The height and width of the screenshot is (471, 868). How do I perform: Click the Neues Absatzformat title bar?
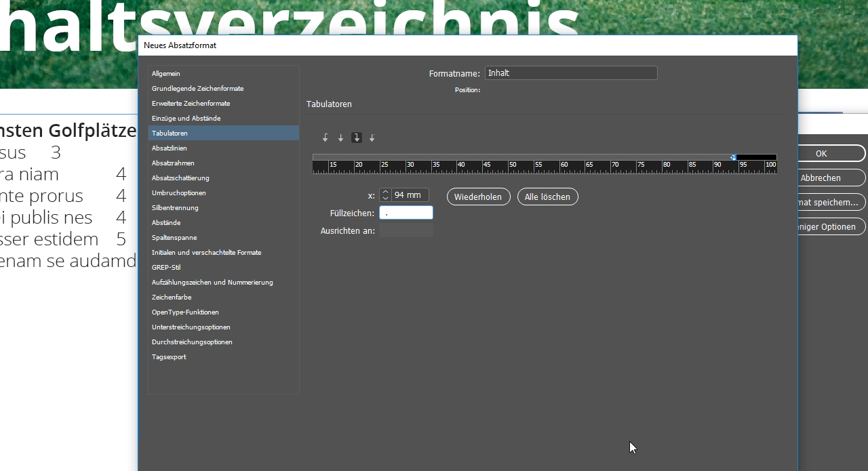[x=468, y=45]
